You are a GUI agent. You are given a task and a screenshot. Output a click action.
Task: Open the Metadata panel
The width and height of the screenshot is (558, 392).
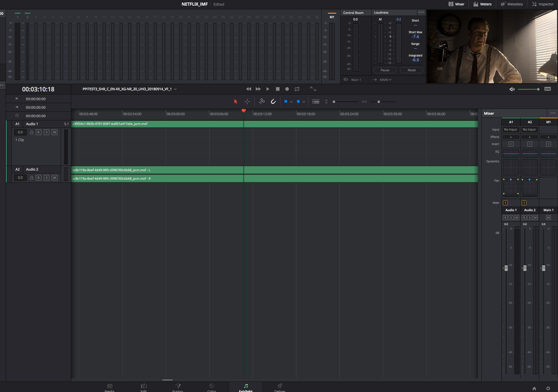(x=511, y=4)
